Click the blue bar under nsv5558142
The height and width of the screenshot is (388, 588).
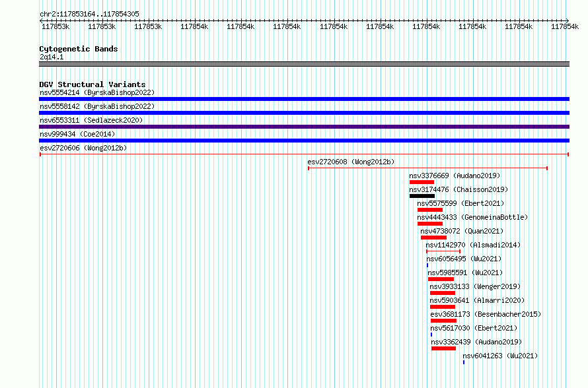point(304,113)
